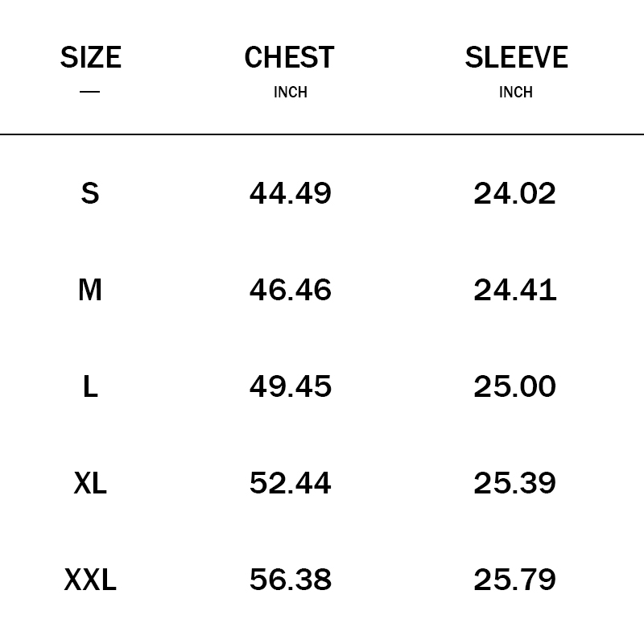Click chest value 46.46
644x644 pixels.
(x=290, y=290)
